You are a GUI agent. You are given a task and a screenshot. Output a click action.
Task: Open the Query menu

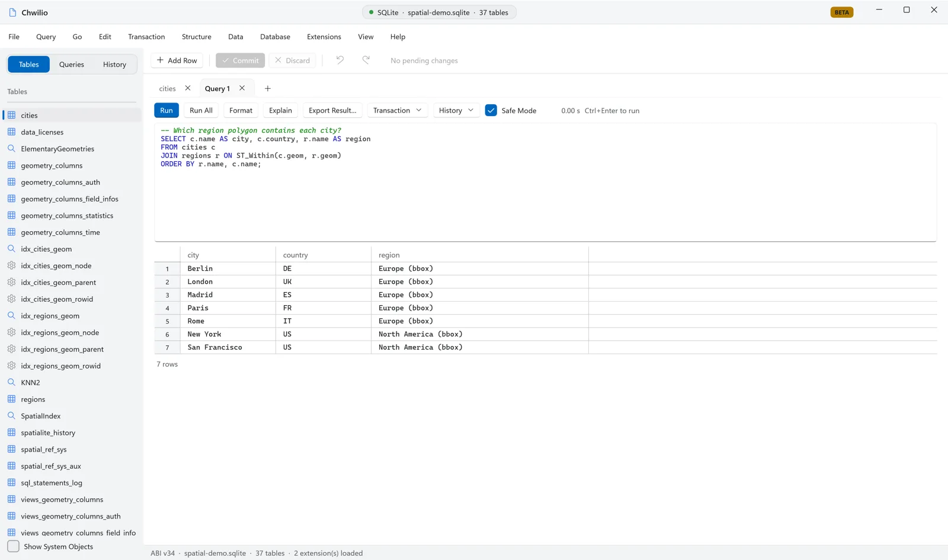tap(46, 37)
